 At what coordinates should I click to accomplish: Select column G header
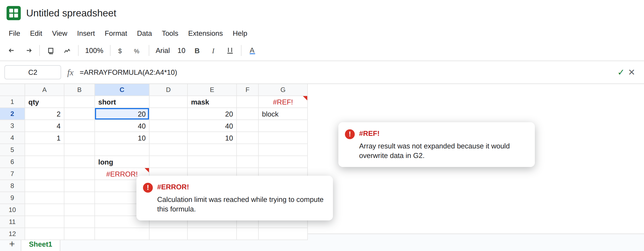[283, 90]
